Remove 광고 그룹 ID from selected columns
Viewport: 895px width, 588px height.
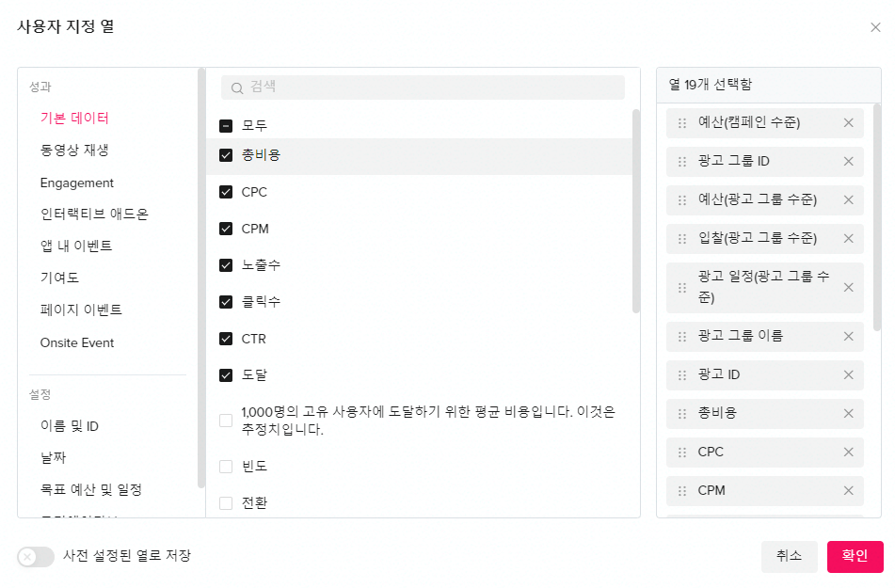point(848,162)
